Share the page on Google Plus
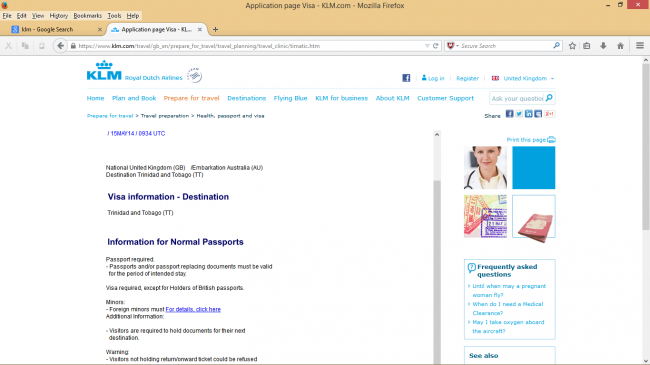This screenshot has width=650, height=365. (x=550, y=114)
